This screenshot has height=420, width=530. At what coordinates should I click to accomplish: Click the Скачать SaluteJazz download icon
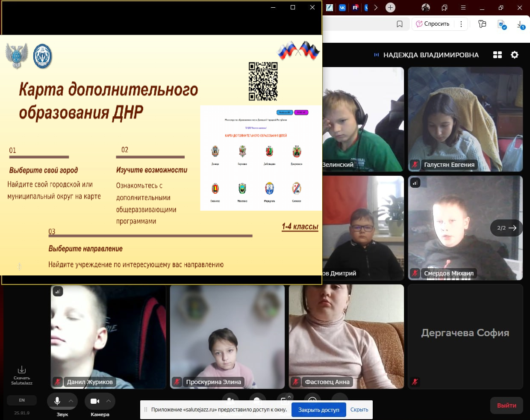(22, 370)
